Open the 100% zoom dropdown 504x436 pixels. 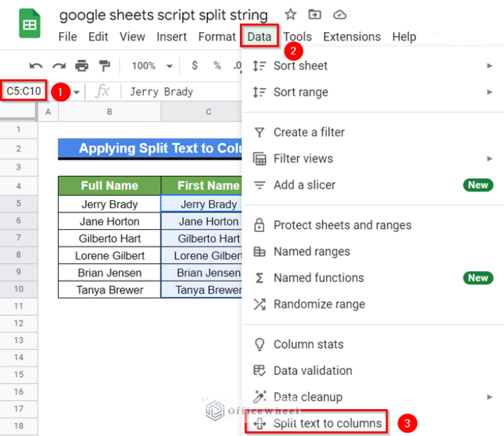click(151, 66)
